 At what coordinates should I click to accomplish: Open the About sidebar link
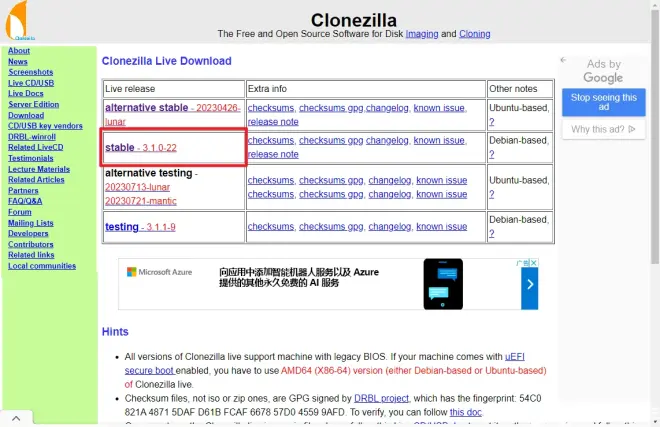(x=19, y=51)
